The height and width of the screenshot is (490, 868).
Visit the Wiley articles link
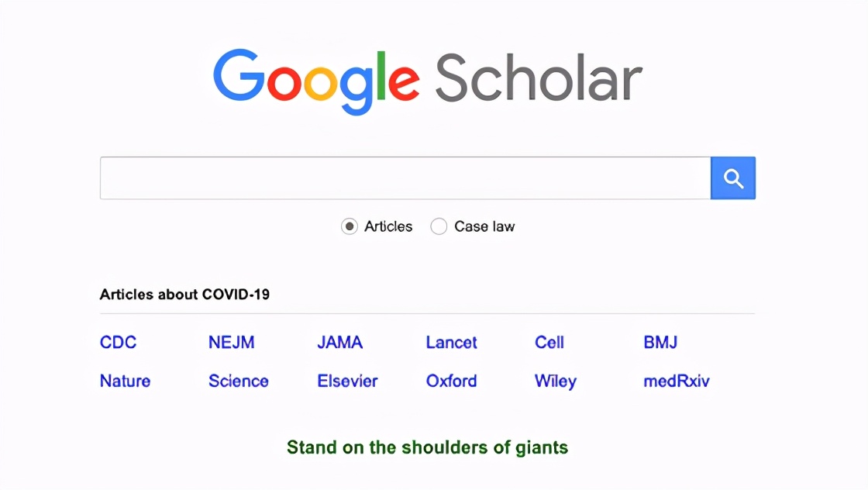click(x=555, y=381)
